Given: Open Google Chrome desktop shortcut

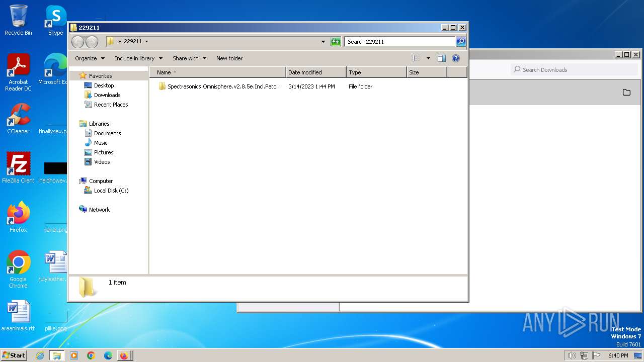Looking at the screenshot, I should point(18,269).
